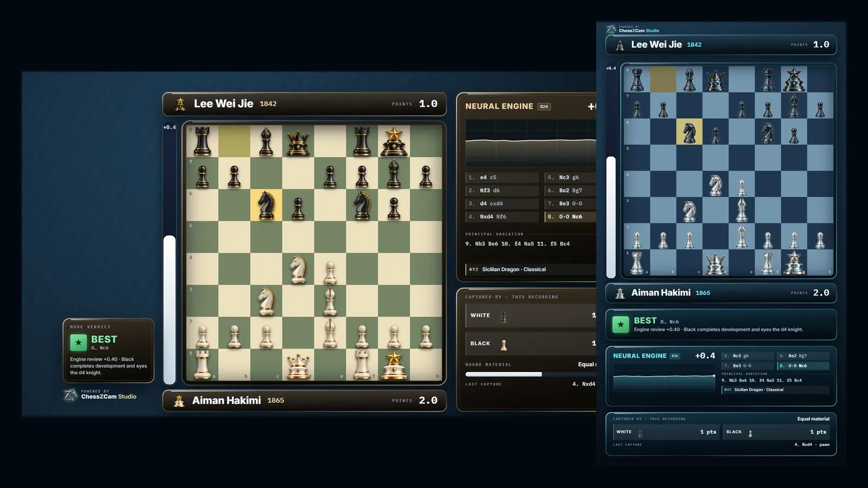Click the green BEST star icon in landscape Move Verdict card

click(78, 343)
